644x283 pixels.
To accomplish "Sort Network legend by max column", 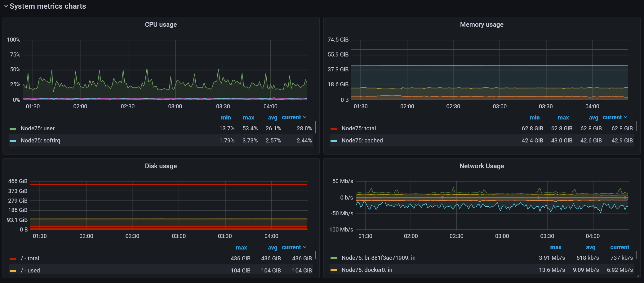I will (556, 247).
